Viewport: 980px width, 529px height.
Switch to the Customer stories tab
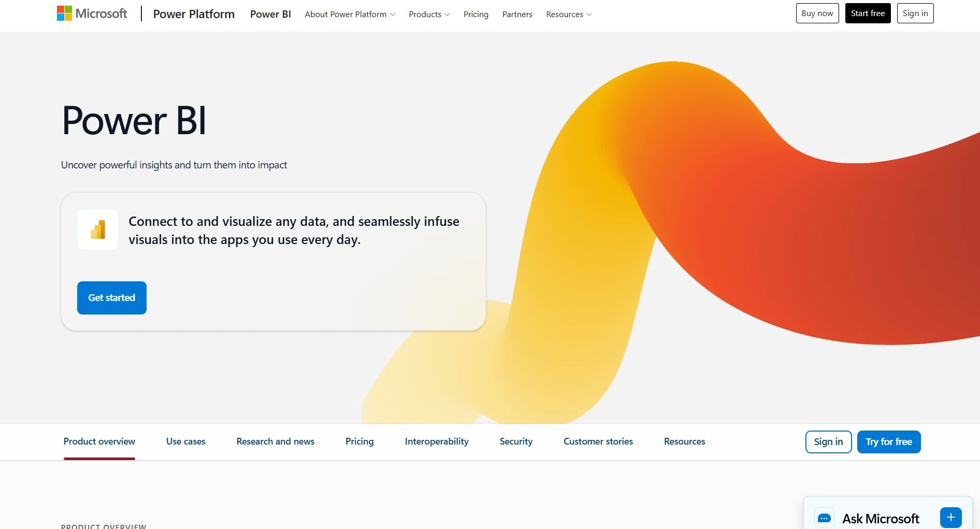tap(598, 441)
